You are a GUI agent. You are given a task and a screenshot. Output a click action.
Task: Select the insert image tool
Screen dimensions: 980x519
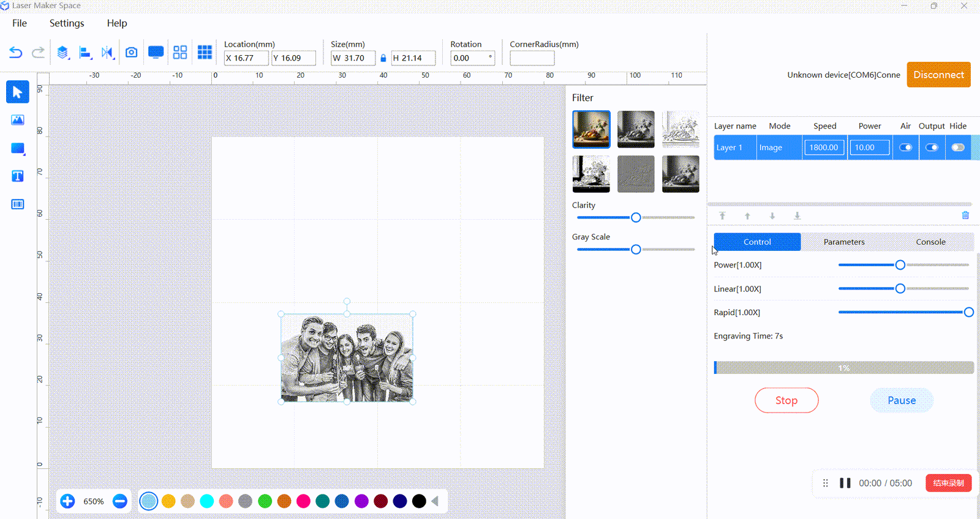(17, 120)
